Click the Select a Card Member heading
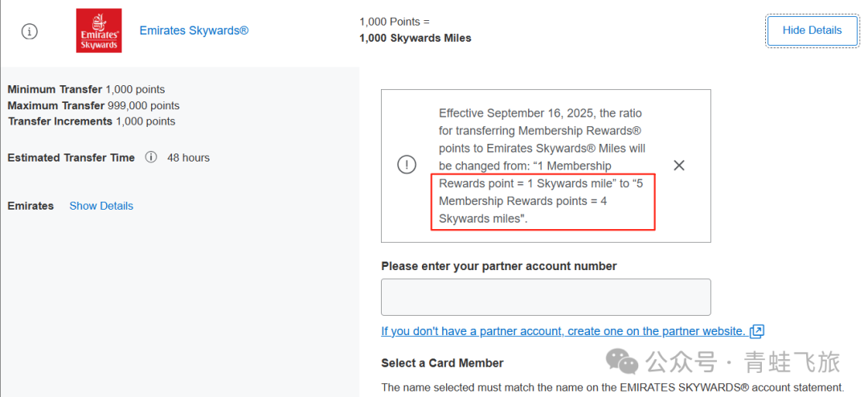This screenshot has height=397, width=868. pyautogui.click(x=442, y=363)
